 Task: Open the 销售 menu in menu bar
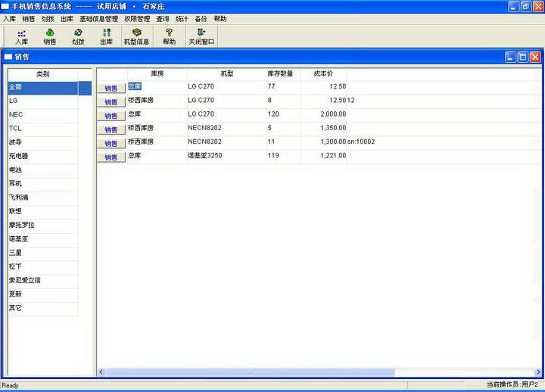click(x=29, y=19)
